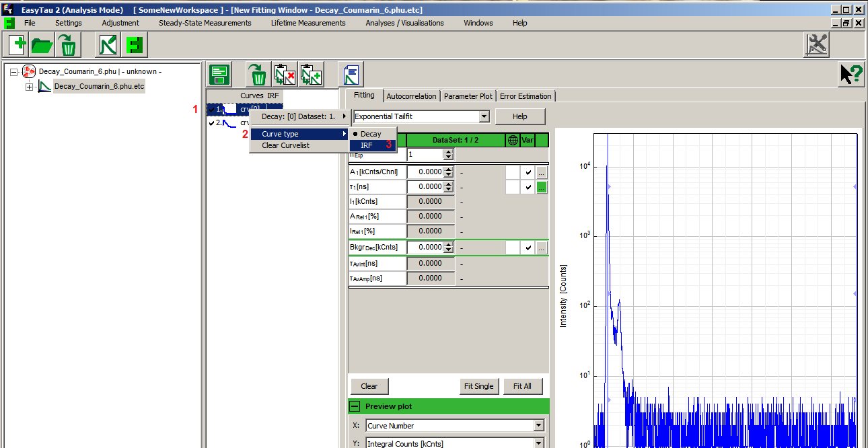
Task: Click the green save fit result icon
Action: pyautogui.click(x=219, y=74)
